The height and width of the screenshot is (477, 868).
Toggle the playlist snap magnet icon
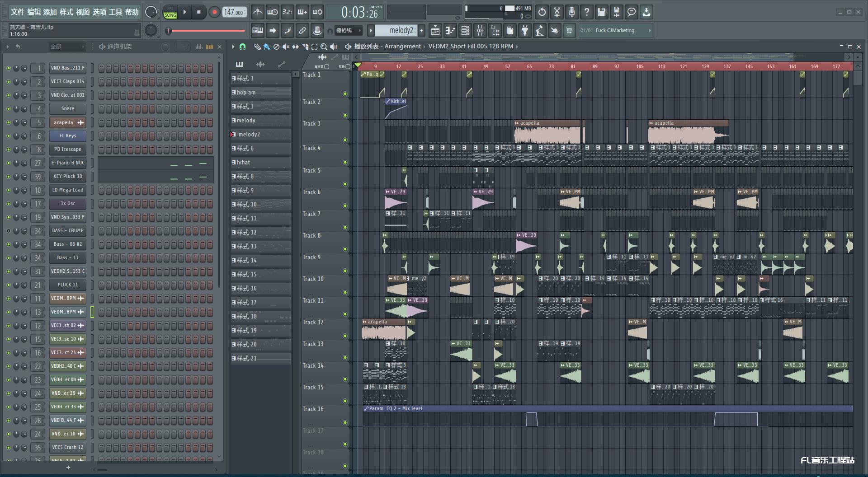point(242,47)
